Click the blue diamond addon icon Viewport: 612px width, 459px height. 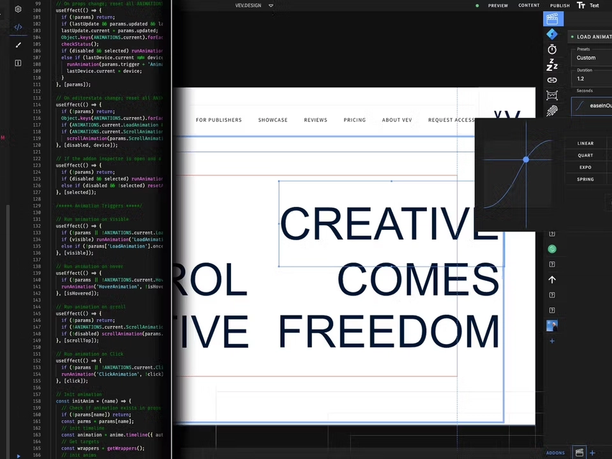[x=552, y=34]
